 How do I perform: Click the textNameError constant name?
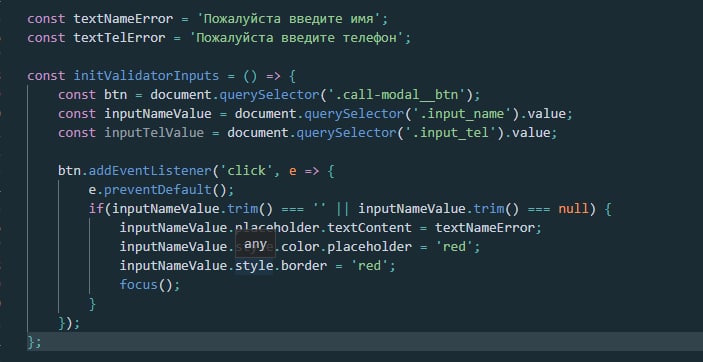123,19
